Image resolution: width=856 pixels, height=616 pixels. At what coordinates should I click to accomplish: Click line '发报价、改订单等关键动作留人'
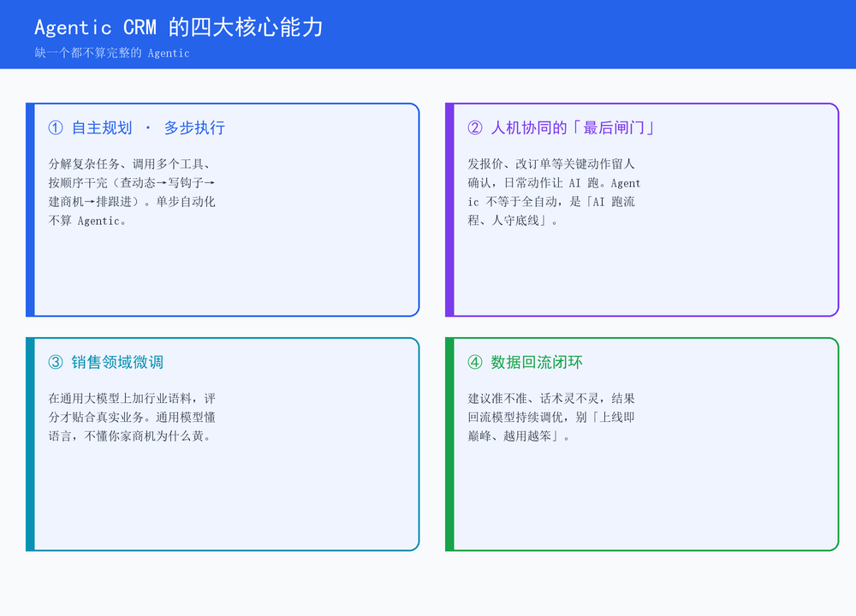tap(550, 163)
